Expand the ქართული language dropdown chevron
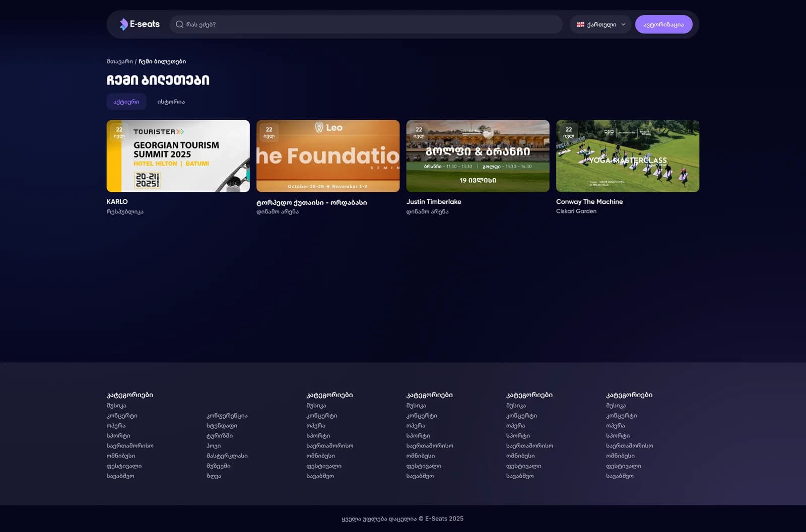The width and height of the screenshot is (806, 532). tap(623, 24)
